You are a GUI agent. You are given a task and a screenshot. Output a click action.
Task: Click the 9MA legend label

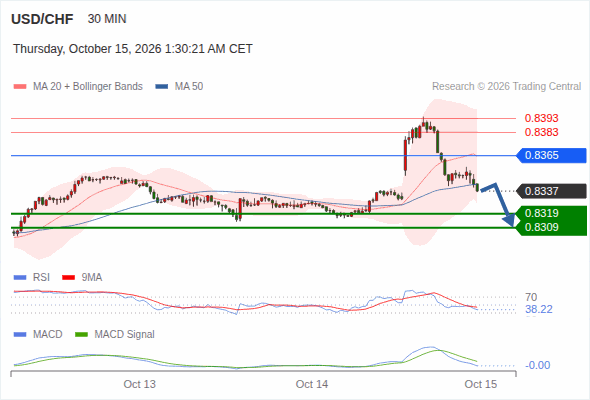point(92,278)
